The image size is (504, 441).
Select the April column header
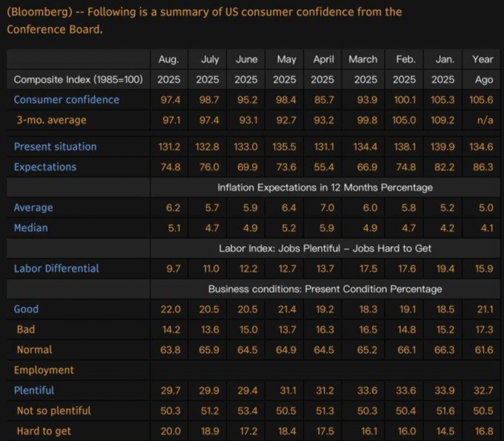323,60
